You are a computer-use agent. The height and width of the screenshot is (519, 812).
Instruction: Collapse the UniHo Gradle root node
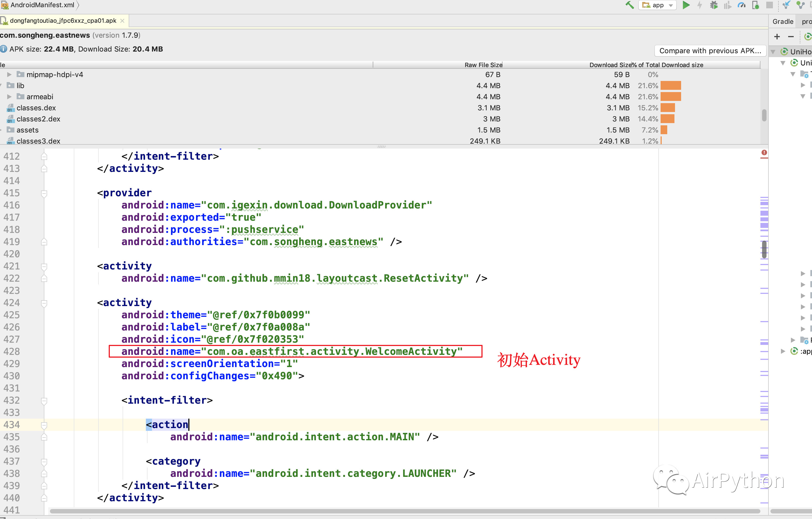click(773, 52)
